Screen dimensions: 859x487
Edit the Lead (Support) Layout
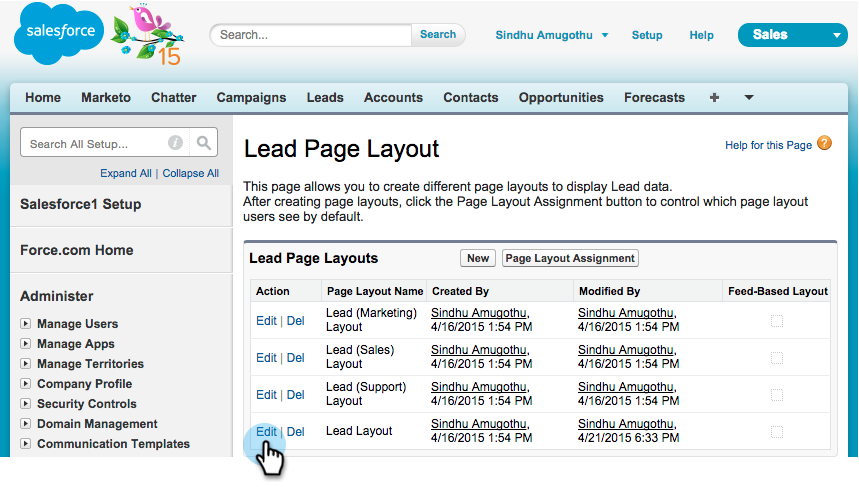[266, 394]
